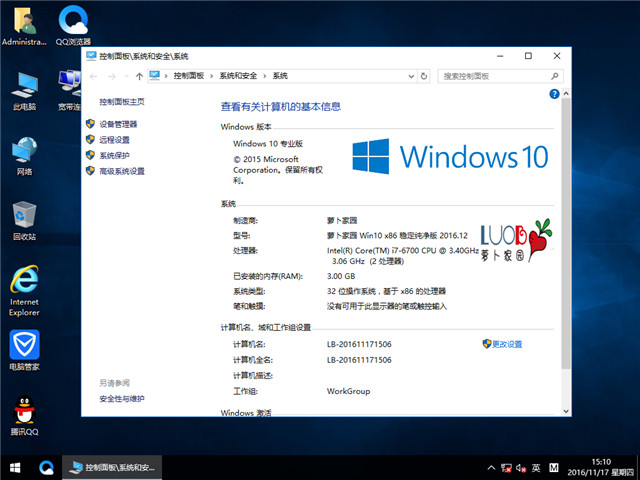Click scrollbar down arrow in system window
The height and width of the screenshot is (480, 640).
coord(566,411)
